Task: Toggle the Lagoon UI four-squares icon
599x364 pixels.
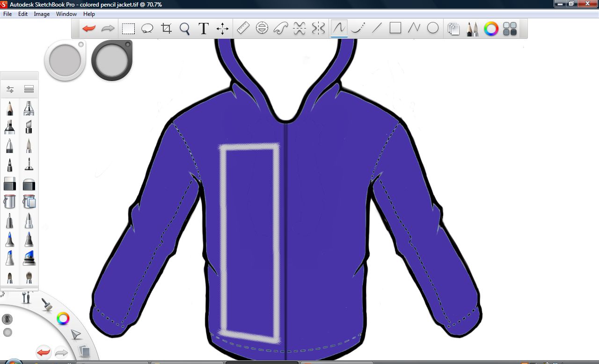Action: pyautogui.click(x=510, y=29)
